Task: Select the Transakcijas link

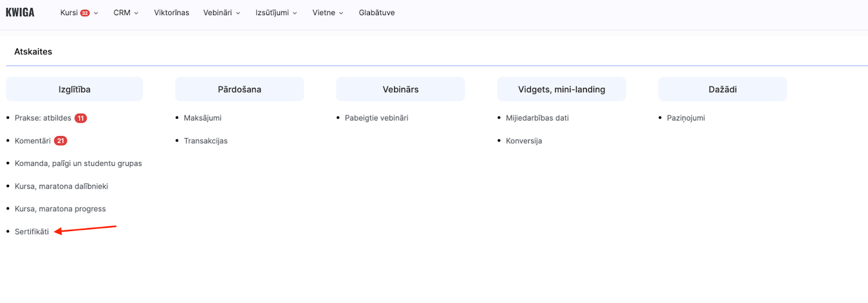Action: point(206,141)
